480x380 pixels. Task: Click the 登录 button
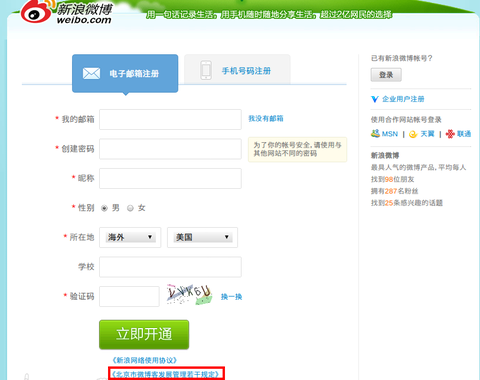tap(386, 75)
